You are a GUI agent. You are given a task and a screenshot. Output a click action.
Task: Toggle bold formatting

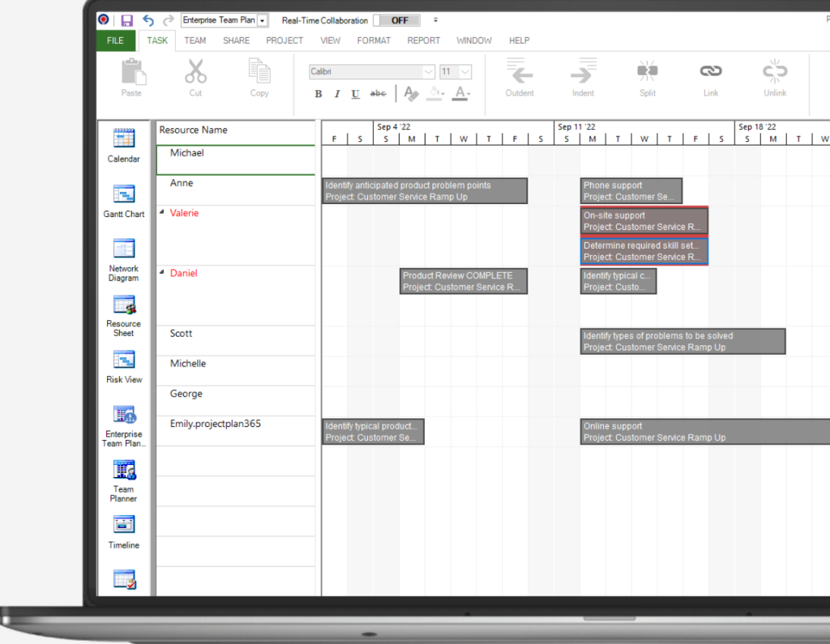[x=319, y=93]
